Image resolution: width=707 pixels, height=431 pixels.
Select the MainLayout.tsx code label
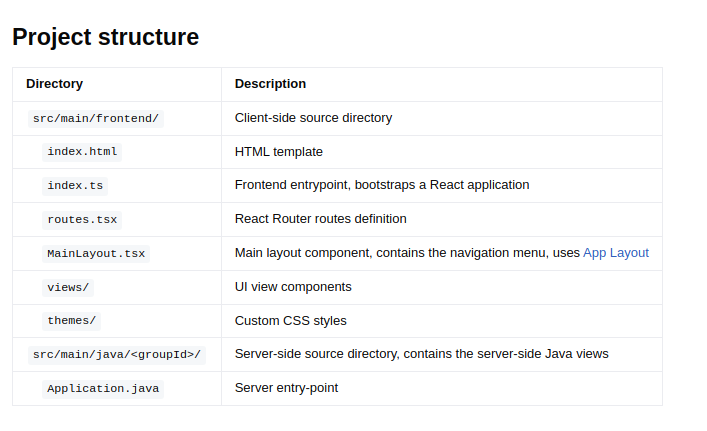96,253
